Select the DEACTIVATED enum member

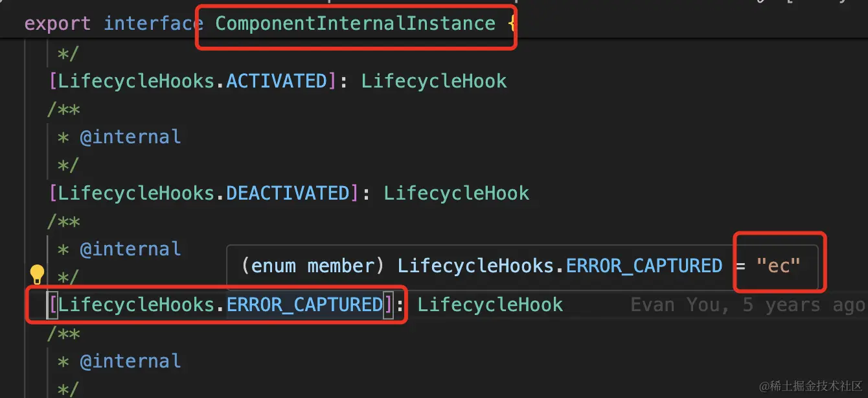[x=288, y=193]
